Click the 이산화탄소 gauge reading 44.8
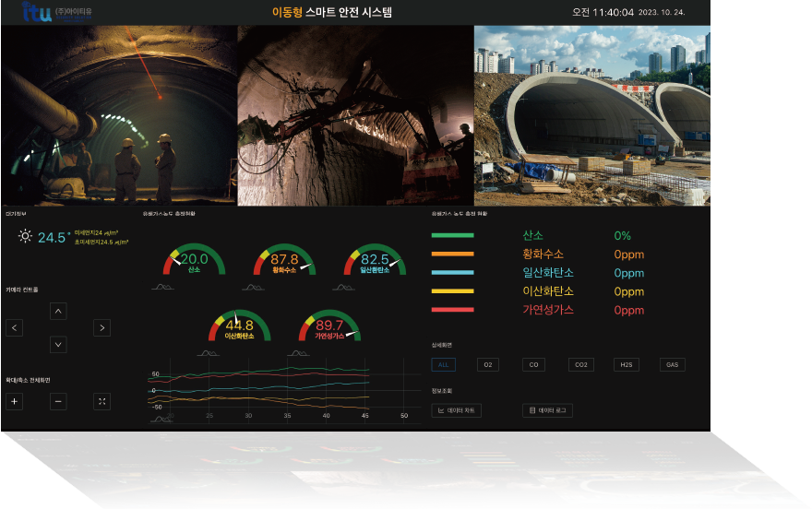Image resolution: width=812 pixels, height=509 pixels. pos(239,325)
